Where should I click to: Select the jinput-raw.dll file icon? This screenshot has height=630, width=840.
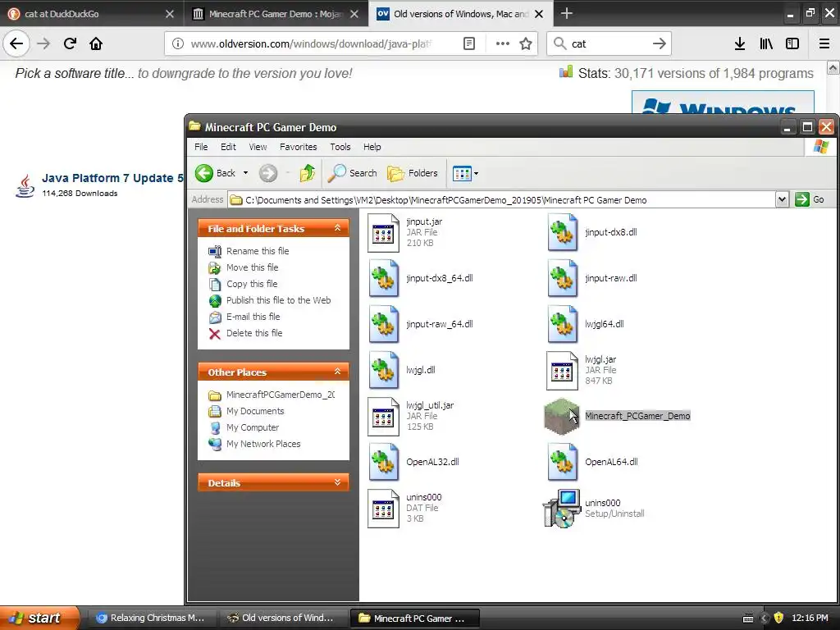tap(562, 279)
